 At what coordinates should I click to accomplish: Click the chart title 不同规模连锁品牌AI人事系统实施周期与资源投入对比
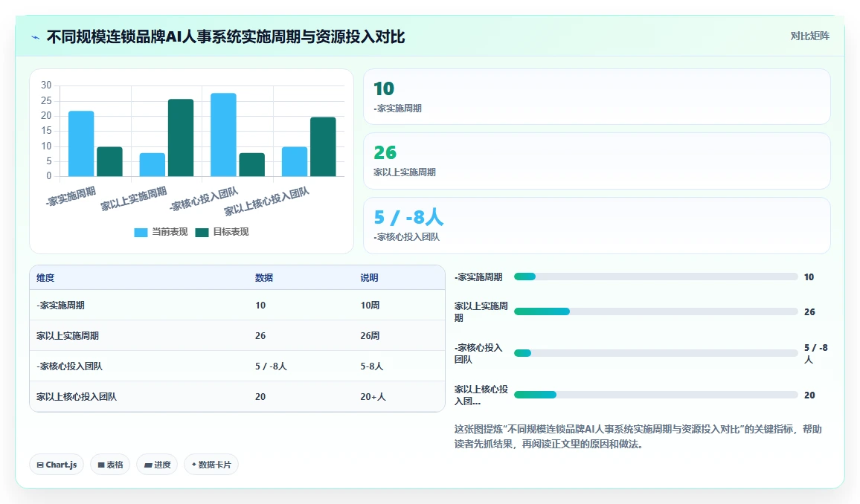click(225, 36)
